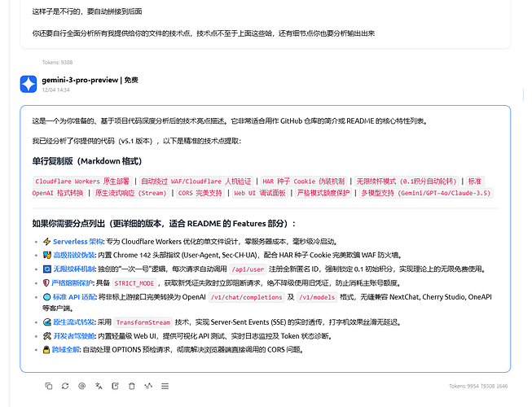Viewport: 532px width, 407px height.
Task: Click the TransformStream inline code
Action: pos(143,322)
